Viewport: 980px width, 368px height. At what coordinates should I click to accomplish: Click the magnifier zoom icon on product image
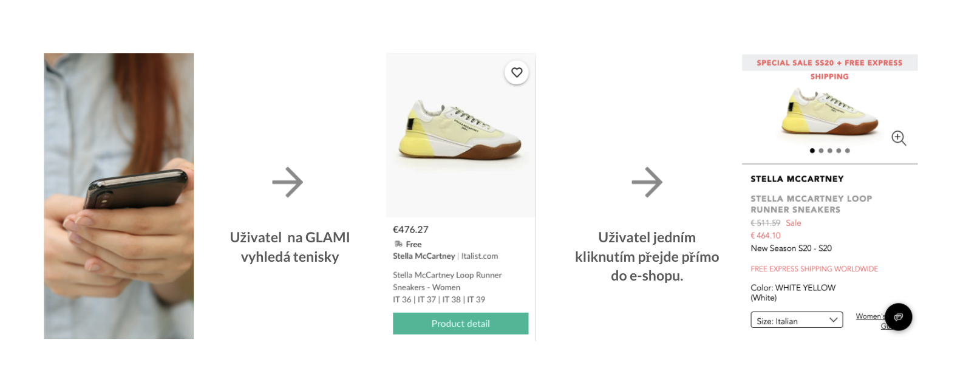[899, 138]
